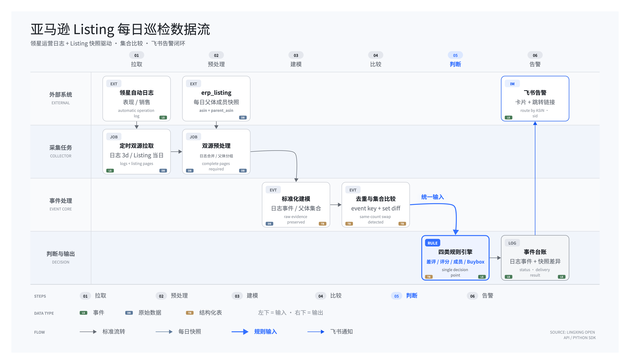Click the SOURCE: LINGXING OPEN API footer

(x=573, y=335)
